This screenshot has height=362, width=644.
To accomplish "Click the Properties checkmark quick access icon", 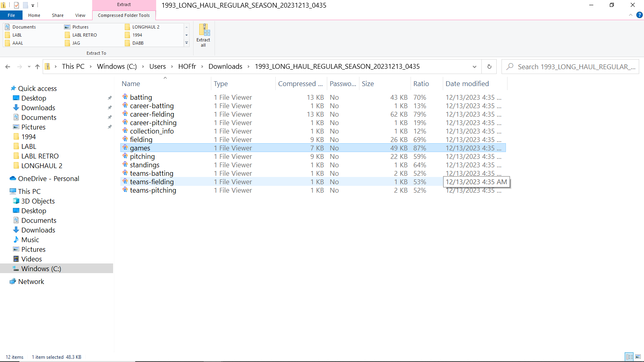I will coord(17,5).
